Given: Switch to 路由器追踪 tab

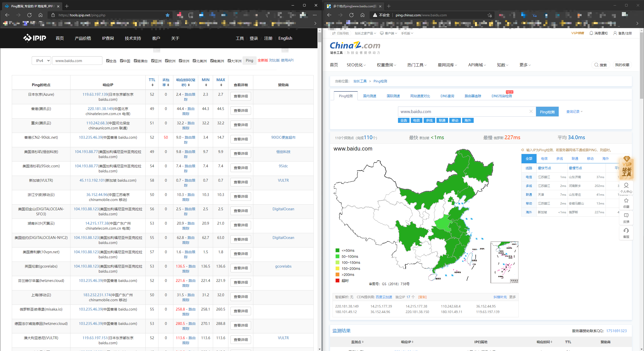Looking at the screenshot, I should [x=473, y=96].
